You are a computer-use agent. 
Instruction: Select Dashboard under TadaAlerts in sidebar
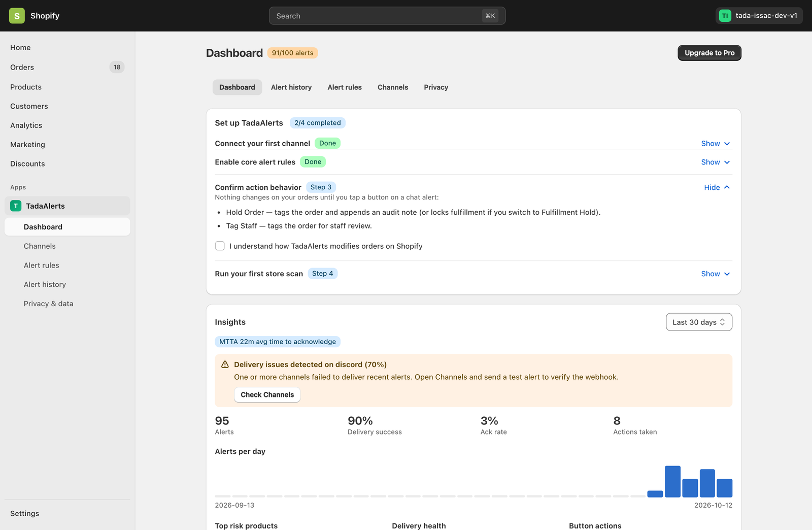67,227
